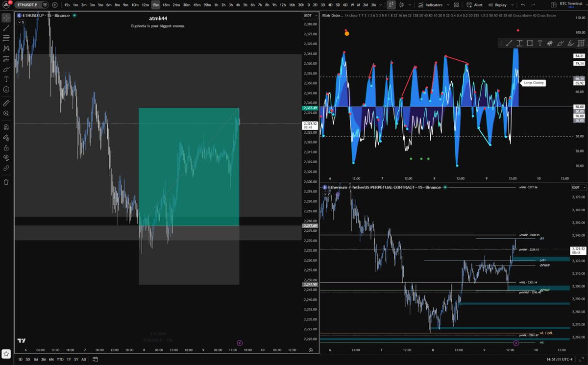Select the All date range
This screenshot has width=588, height=365.
tap(83, 359)
